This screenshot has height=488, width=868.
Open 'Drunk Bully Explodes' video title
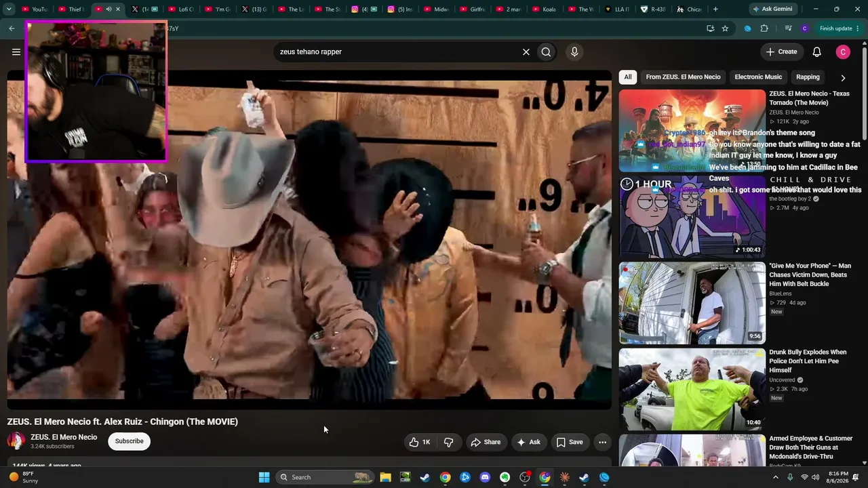808,361
